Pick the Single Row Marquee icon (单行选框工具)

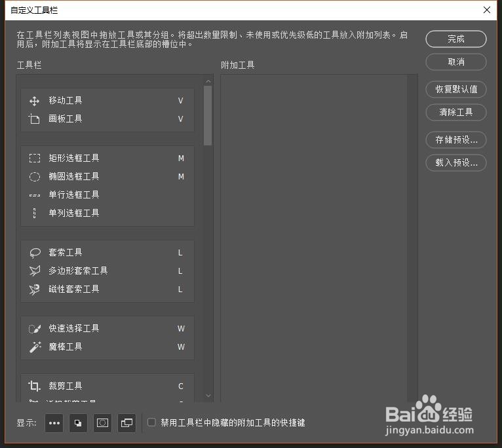pos(35,195)
